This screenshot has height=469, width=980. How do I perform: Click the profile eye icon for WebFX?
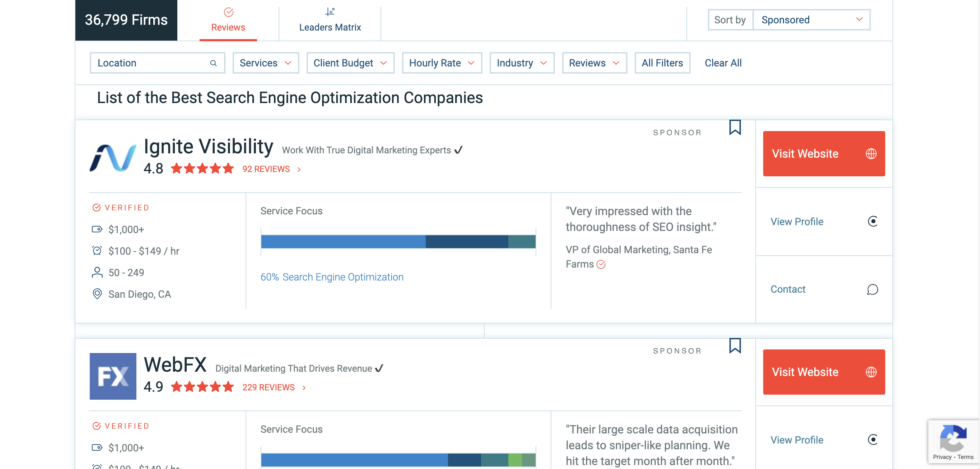point(872,440)
